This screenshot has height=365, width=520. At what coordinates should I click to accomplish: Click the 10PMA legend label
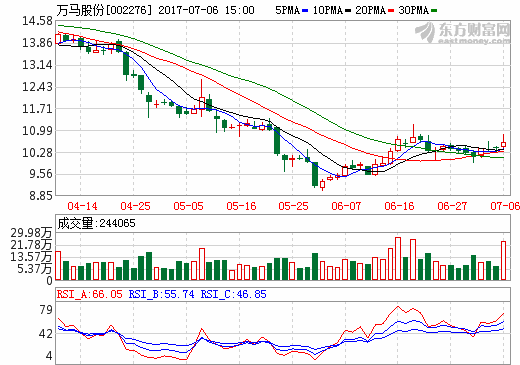point(328,10)
